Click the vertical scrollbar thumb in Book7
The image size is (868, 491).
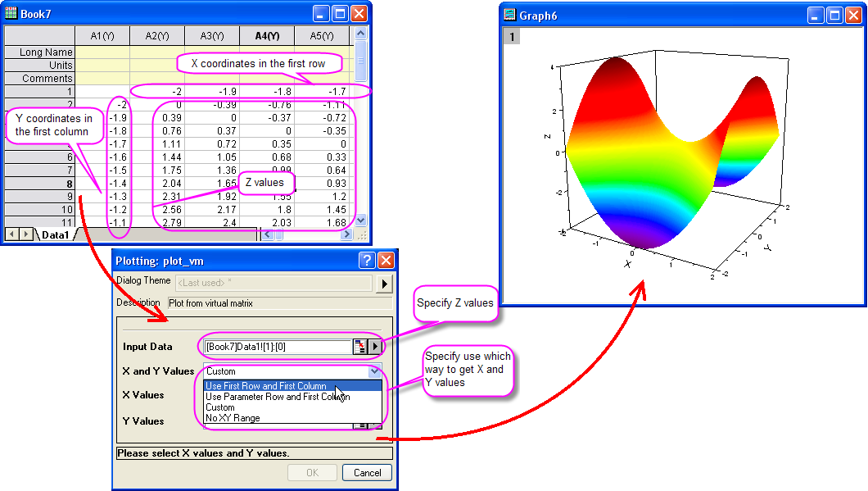(x=360, y=61)
